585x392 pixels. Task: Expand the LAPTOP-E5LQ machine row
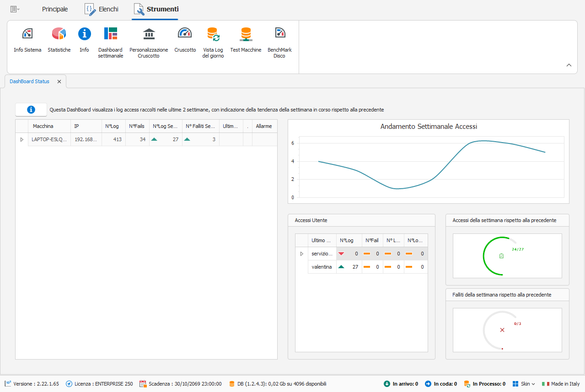[x=21, y=139]
